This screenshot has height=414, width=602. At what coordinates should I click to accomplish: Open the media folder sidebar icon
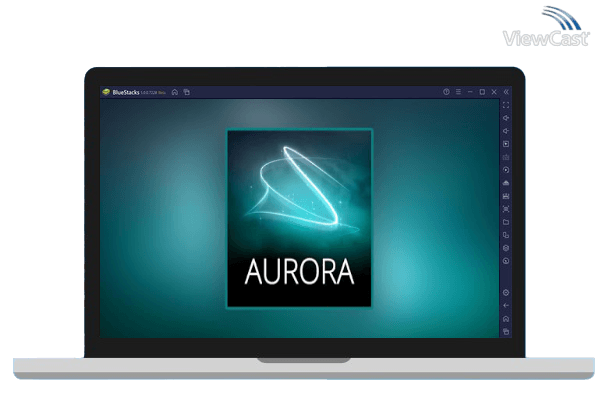[x=506, y=222]
